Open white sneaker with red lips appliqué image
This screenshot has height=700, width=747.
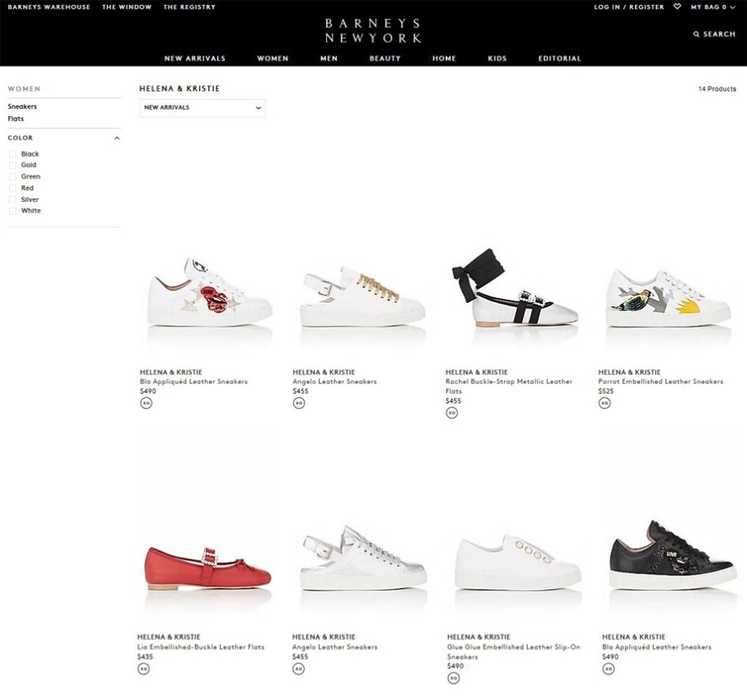tap(209, 292)
